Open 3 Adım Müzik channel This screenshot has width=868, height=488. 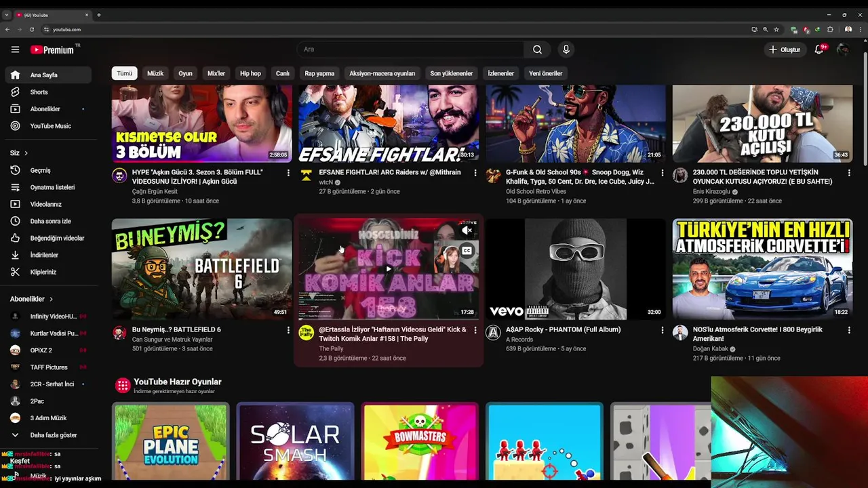click(x=47, y=418)
